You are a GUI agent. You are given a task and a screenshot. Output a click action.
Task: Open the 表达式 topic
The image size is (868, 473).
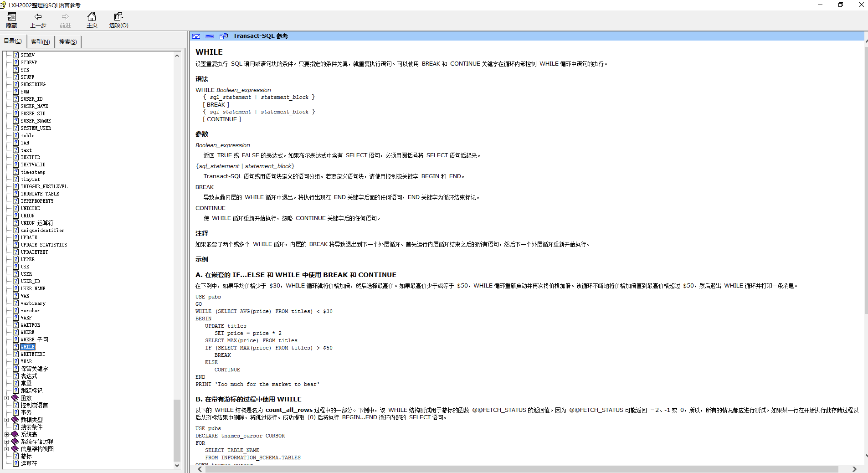(x=29, y=376)
